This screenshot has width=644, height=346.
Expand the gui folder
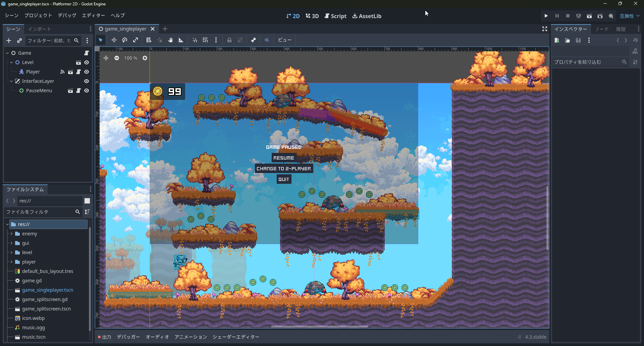[11, 243]
